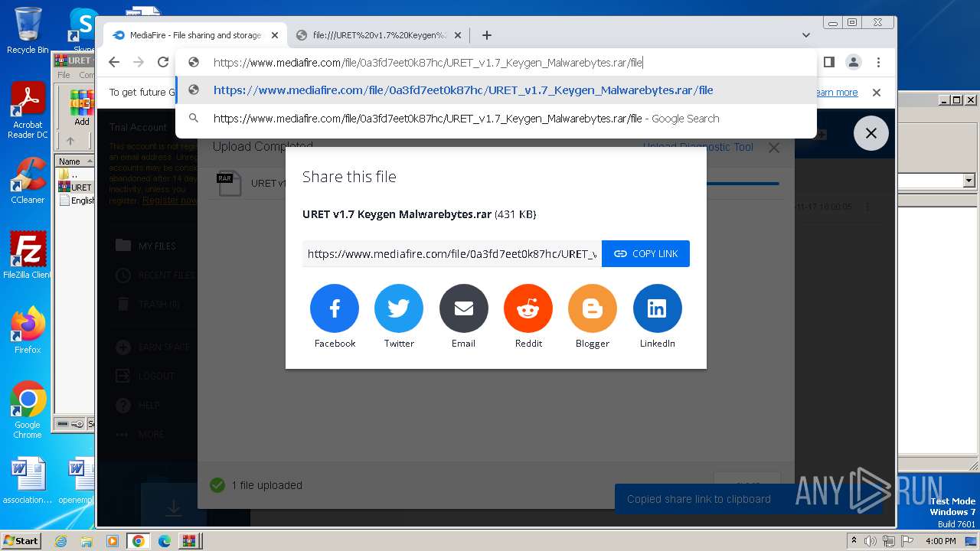Share the file via Email icon
980x551 pixels.
coord(464,308)
